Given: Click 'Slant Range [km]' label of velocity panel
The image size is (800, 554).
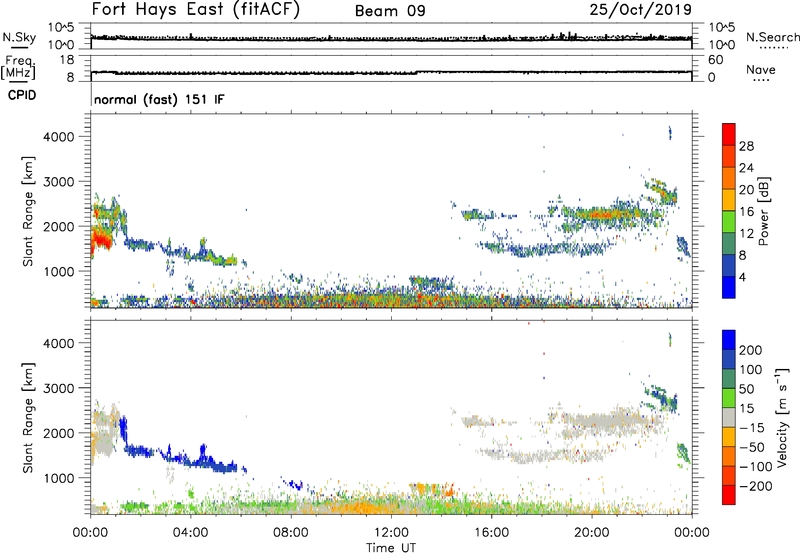Looking at the screenshot, I should pos(28,418).
